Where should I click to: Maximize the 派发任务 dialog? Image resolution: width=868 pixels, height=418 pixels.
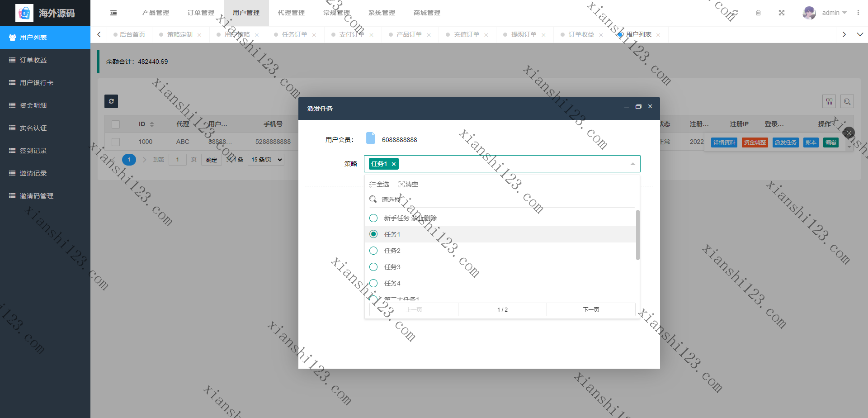coord(638,107)
